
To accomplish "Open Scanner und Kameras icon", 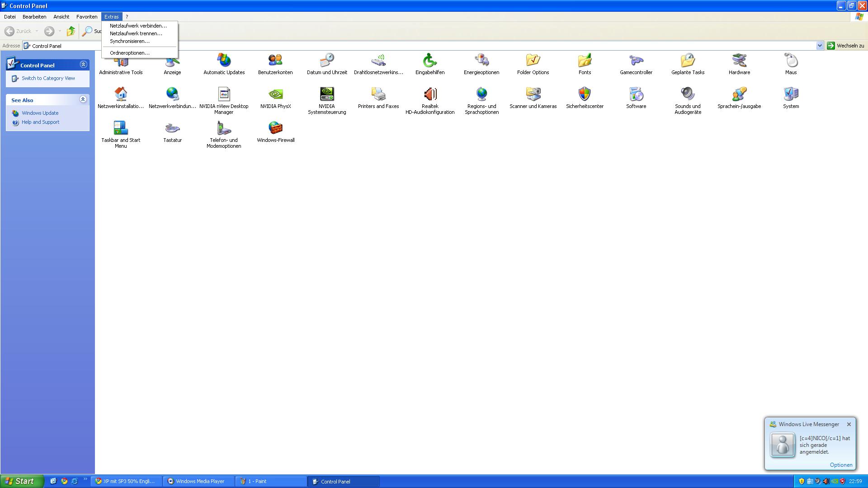I will coord(533,94).
